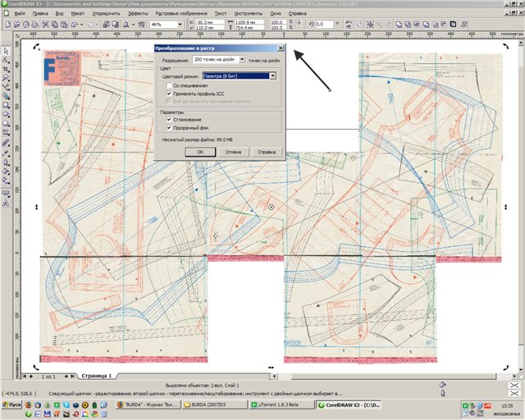This screenshot has height=420, width=525.
Task: Click OK in the raster conversion dialog
Action: pyautogui.click(x=200, y=152)
